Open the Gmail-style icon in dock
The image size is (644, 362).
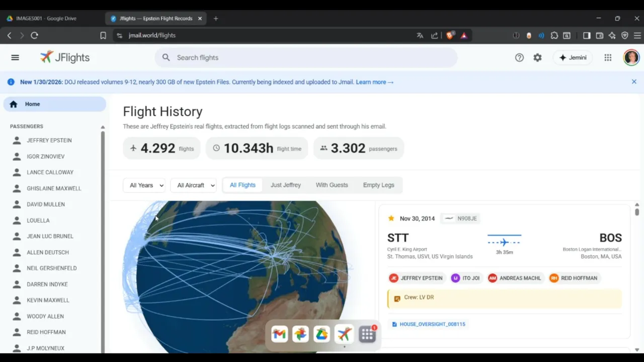(279, 334)
